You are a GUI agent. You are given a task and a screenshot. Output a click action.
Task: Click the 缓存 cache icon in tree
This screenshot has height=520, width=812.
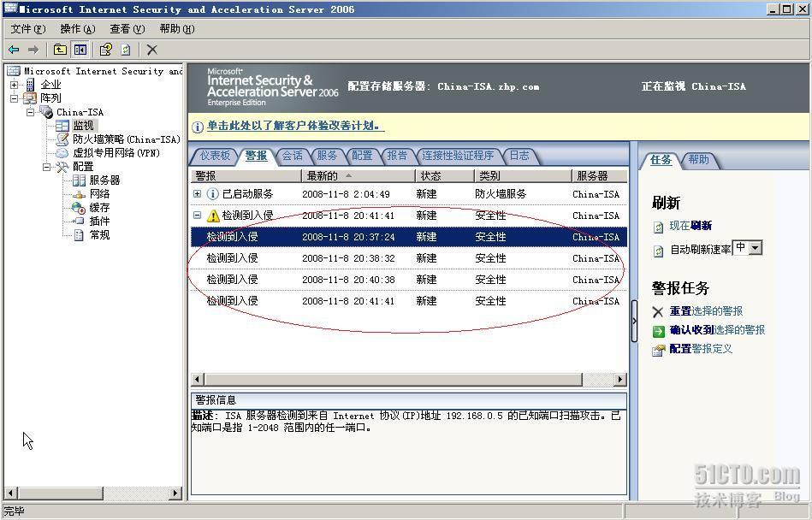pyautogui.click(x=79, y=208)
